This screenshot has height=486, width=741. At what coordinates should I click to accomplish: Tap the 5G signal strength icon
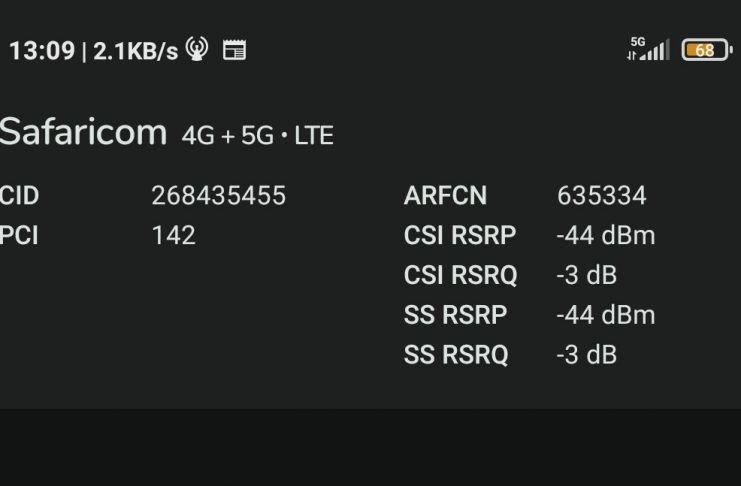648,49
